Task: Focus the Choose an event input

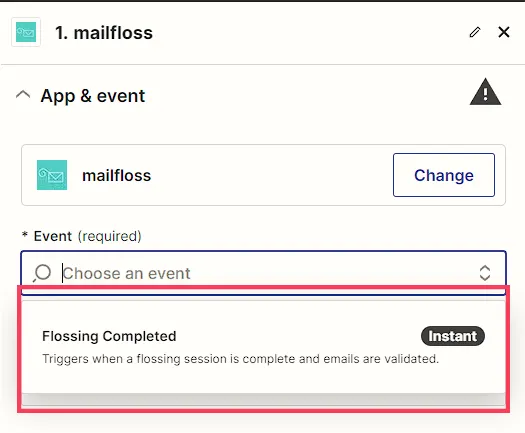Action: (263, 273)
